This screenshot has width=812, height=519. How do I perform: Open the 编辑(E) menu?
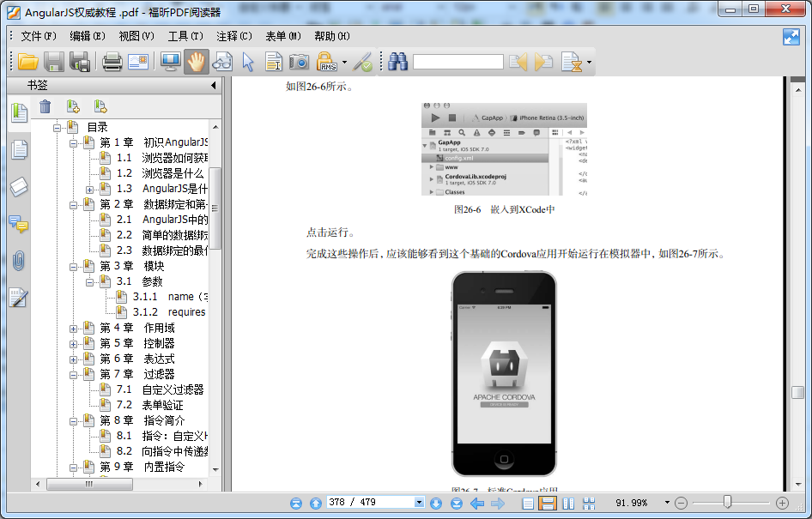click(x=88, y=36)
